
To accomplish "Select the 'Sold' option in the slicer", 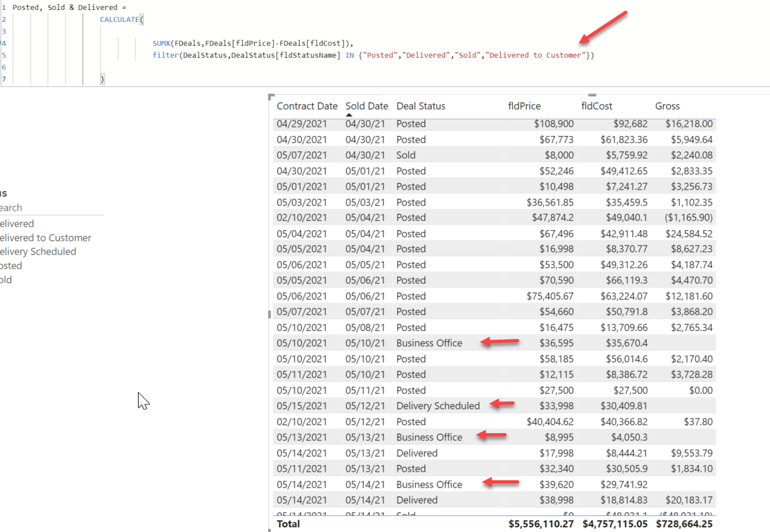I will [x=6, y=280].
